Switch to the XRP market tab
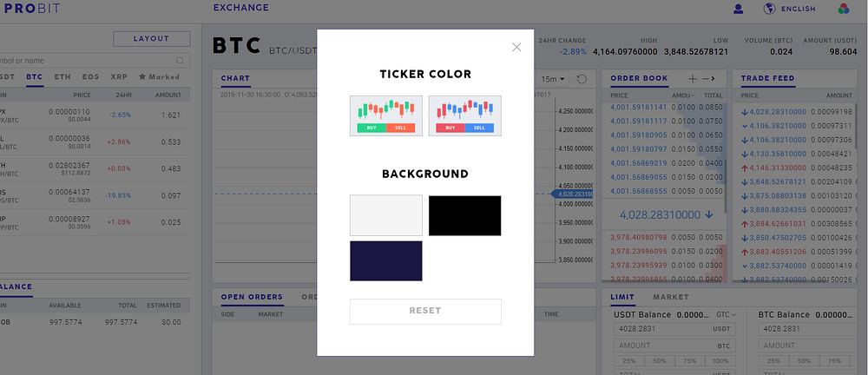Image resolution: width=868 pixels, height=375 pixels. click(118, 77)
